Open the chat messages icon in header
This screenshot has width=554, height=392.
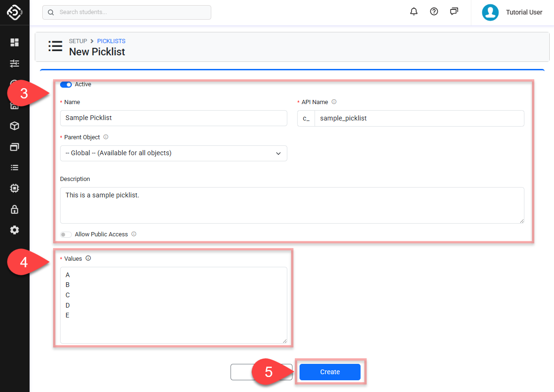454,12
